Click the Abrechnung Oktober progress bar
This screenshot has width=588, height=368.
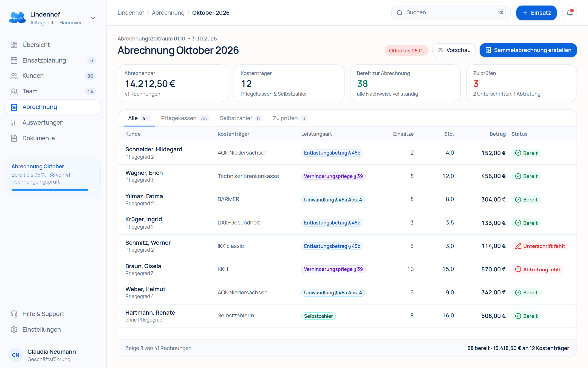point(53,190)
